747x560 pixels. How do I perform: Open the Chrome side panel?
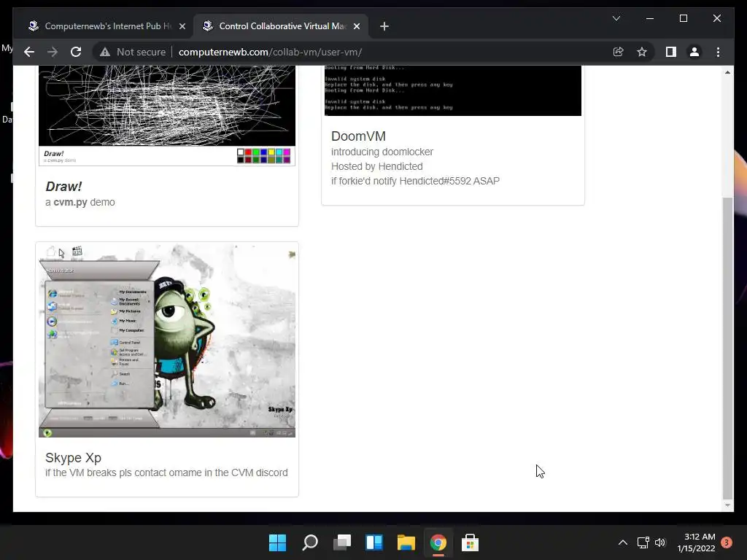(x=671, y=52)
